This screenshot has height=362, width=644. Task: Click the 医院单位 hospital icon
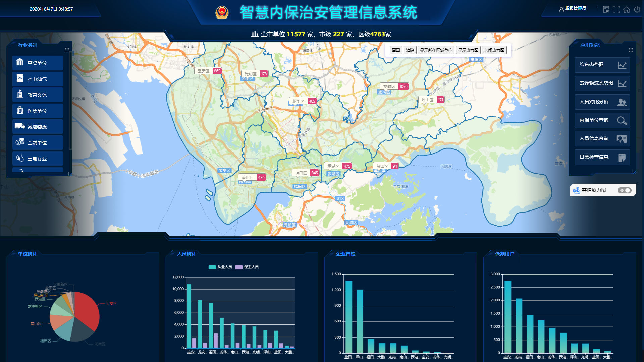click(20, 110)
